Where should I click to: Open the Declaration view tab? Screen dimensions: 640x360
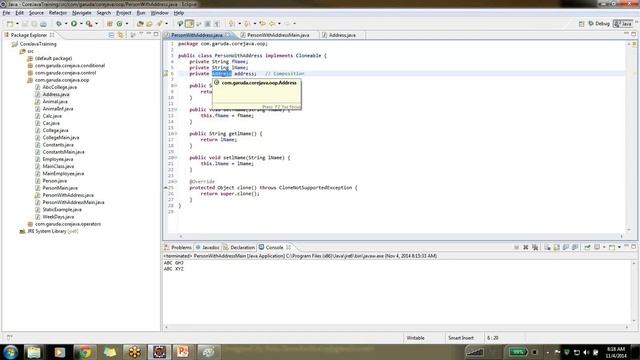click(x=239, y=247)
